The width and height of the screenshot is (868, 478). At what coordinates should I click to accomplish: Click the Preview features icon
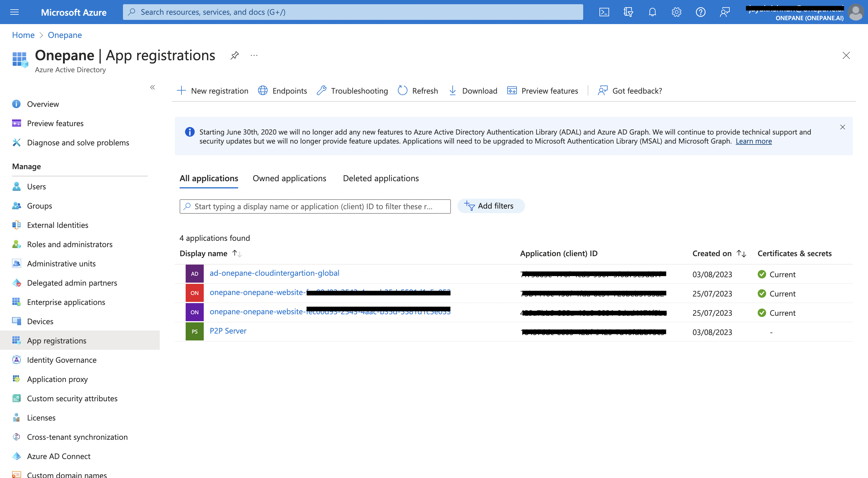point(512,90)
